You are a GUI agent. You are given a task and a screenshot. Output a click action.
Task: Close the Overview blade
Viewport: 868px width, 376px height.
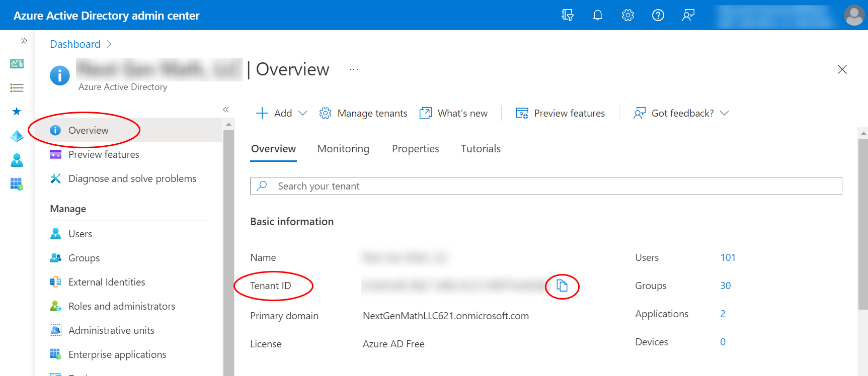[842, 69]
